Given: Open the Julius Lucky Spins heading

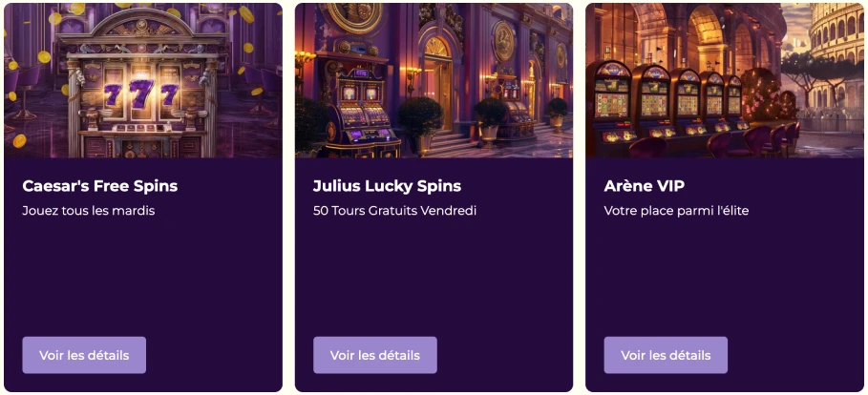Looking at the screenshot, I should point(387,186).
